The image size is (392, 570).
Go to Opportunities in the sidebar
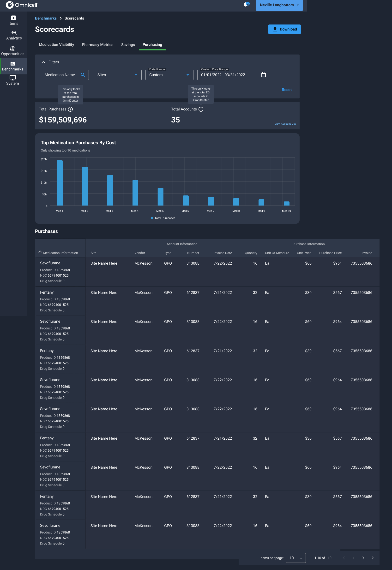coord(13,51)
